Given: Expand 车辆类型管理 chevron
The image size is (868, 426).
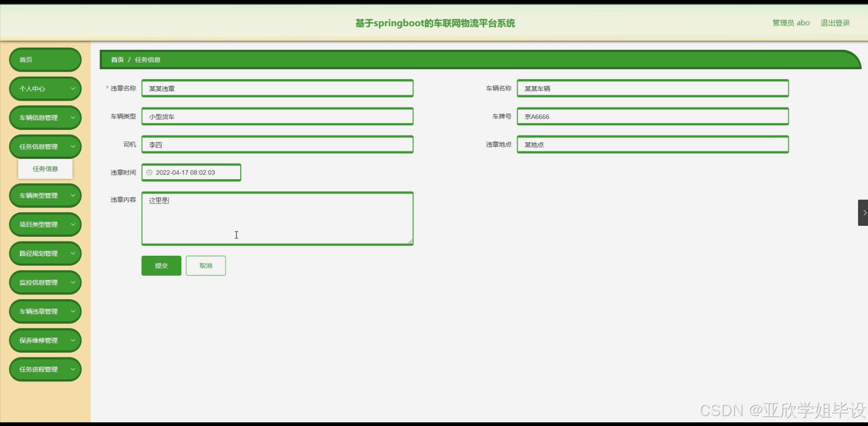Looking at the screenshot, I should click(x=73, y=195).
